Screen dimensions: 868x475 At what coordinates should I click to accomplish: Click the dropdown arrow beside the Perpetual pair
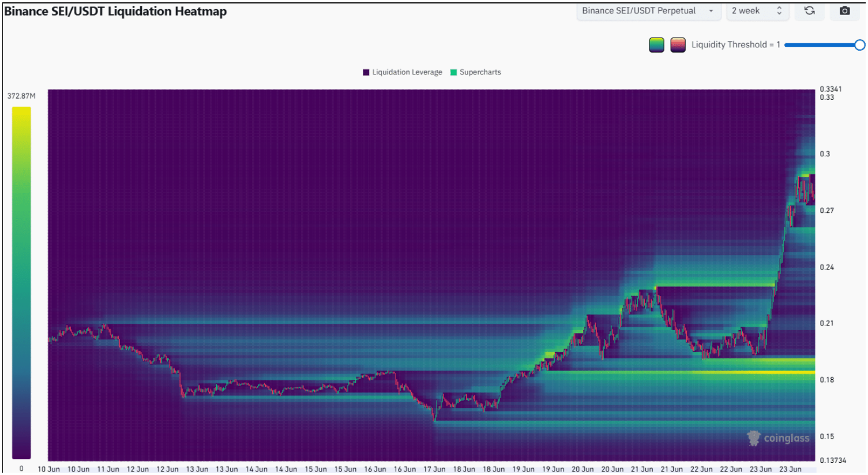(x=711, y=11)
